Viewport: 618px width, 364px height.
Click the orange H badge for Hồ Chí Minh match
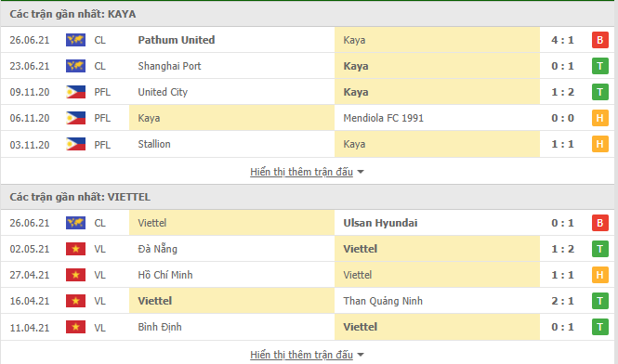(599, 275)
